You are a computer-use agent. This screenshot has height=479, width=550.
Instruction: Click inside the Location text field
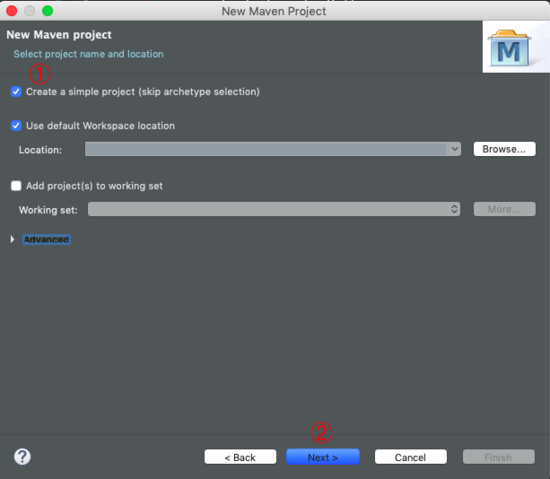point(266,149)
